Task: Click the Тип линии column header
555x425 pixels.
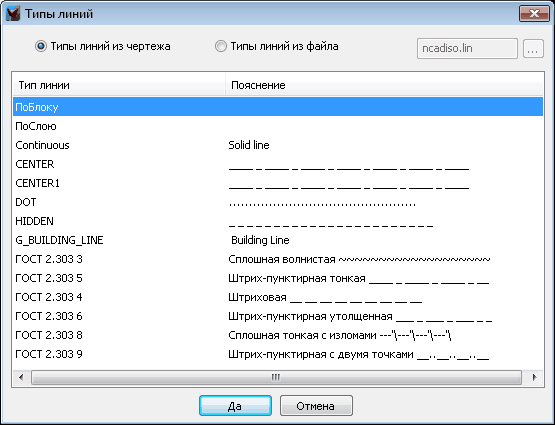Action: pyautogui.click(x=119, y=85)
